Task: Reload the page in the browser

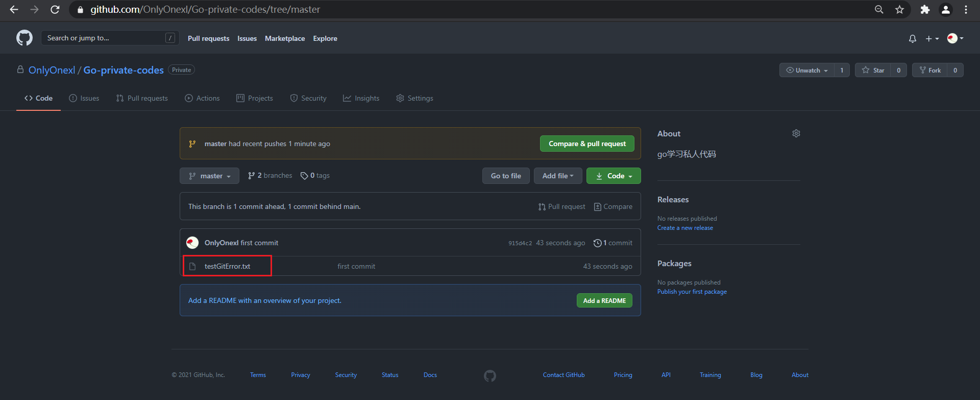Action: (x=55, y=10)
